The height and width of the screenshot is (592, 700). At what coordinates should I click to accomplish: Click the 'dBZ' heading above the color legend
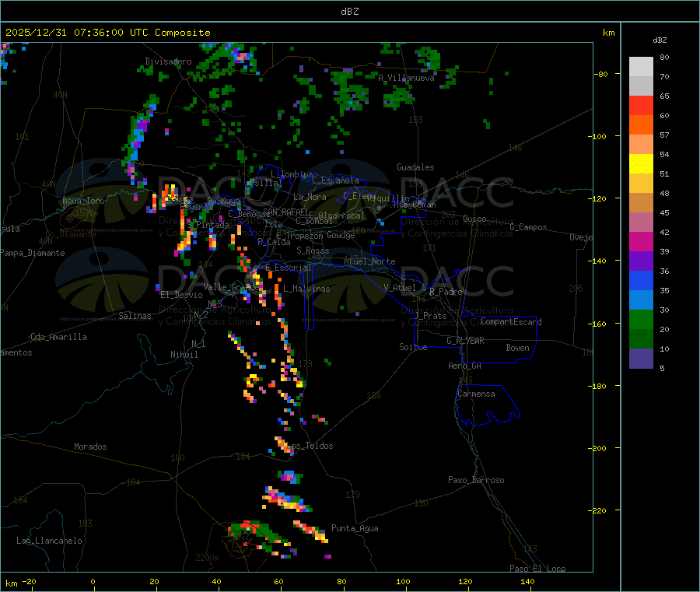[660, 40]
